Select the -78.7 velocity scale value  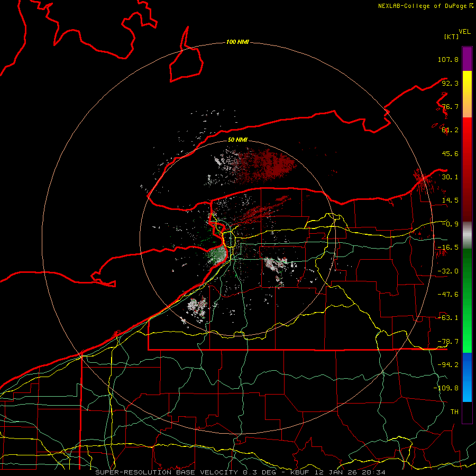click(x=448, y=342)
